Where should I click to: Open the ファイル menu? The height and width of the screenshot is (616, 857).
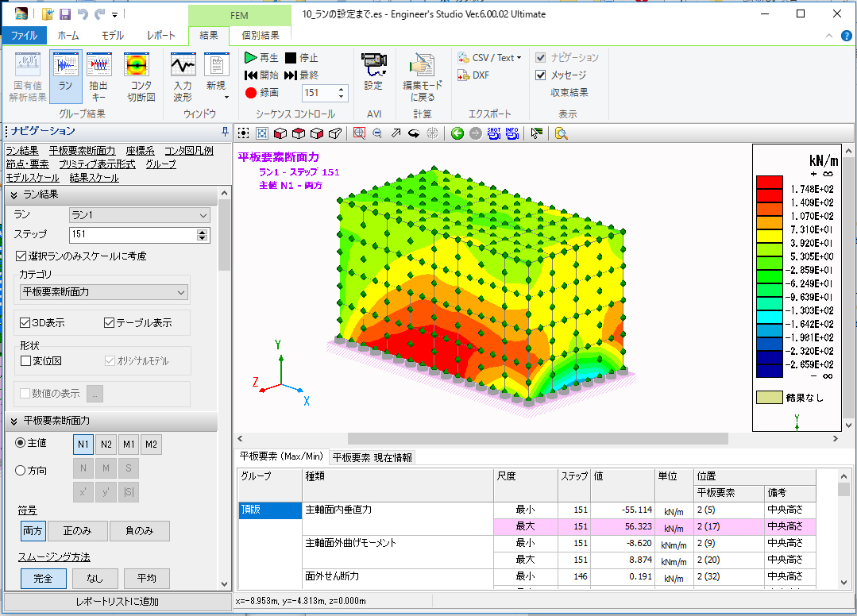tap(24, 36)
